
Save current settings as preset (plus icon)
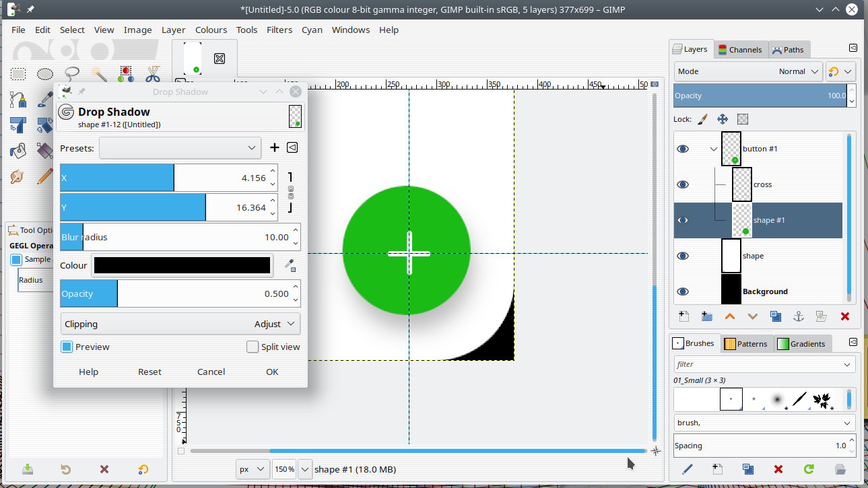coord(275,147)
